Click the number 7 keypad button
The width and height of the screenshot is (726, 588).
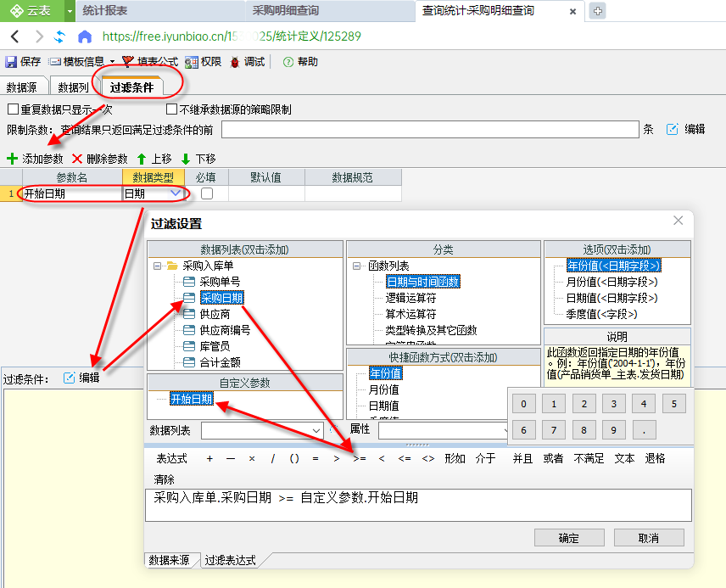(x=554, y=430)
